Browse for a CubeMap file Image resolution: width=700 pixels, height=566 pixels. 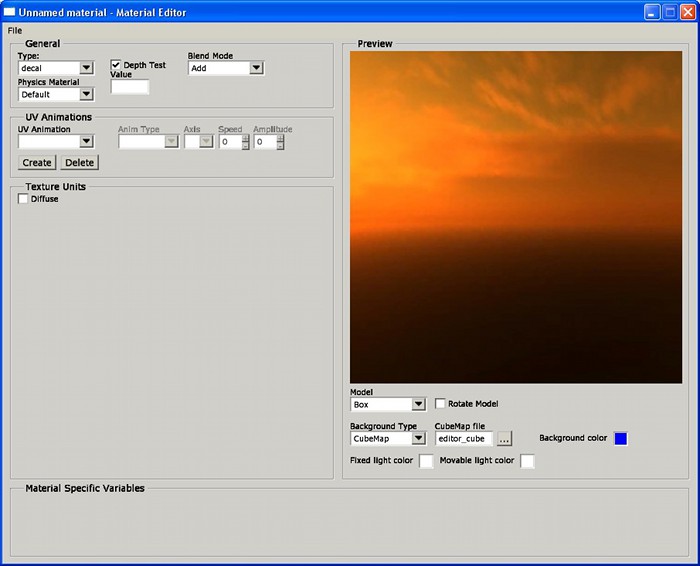click(x=504, y=438)
